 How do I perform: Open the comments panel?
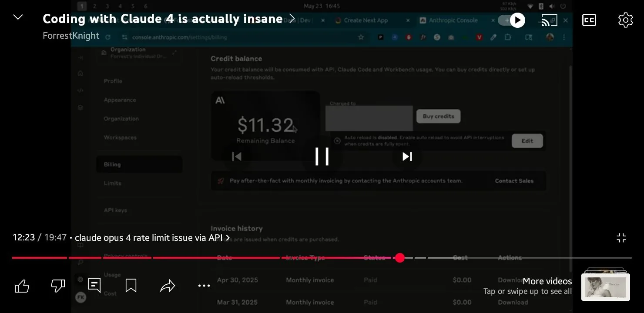click(x=94, y=285)
